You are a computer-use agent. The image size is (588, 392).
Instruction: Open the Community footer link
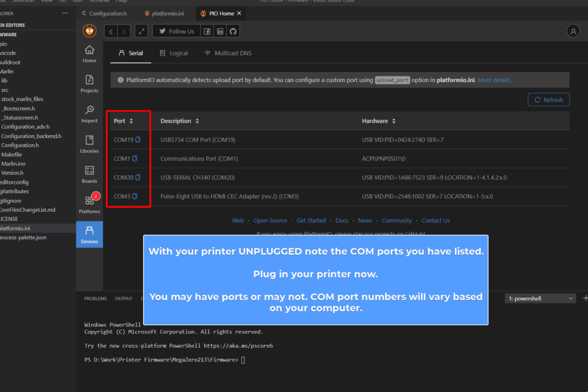point(396,220)
